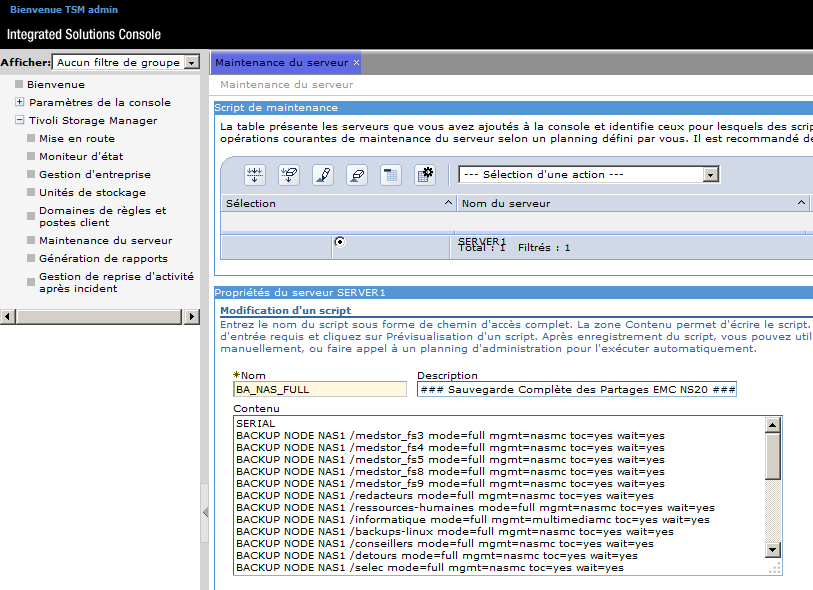Screen dimensions: 813x590
Task: Click the Contenu scrollbar down arrow
Action: (773, 550)
